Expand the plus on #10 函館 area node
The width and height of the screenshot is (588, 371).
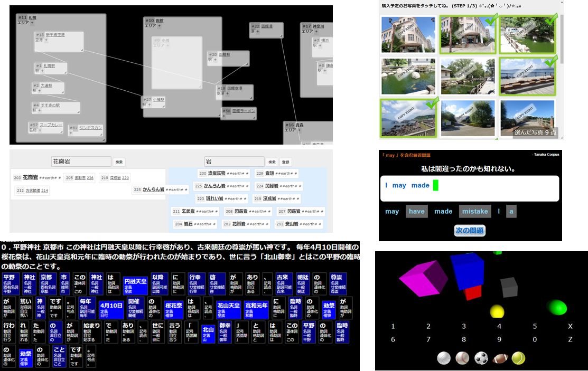point(158,26)
